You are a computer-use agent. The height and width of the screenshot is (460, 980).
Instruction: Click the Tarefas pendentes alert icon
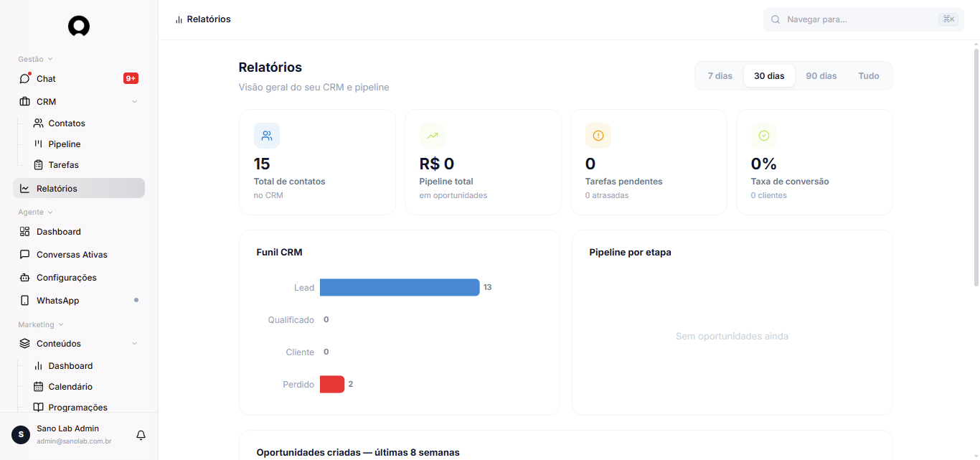pos(598,136)
